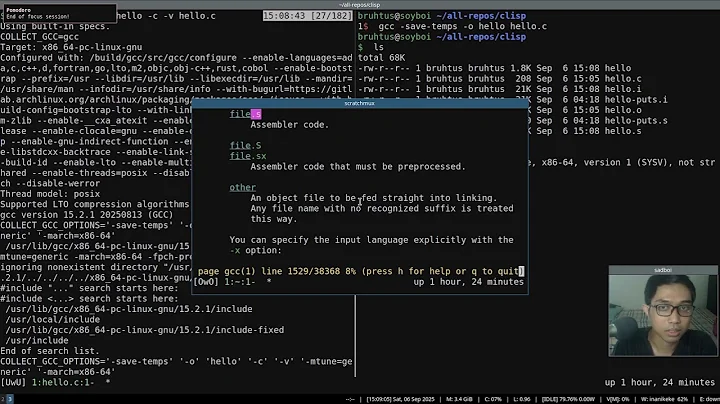Click the load status 'L: 0.96'
Screen dimensions: 720x404
pyautogui.click(x=522, y=399)
